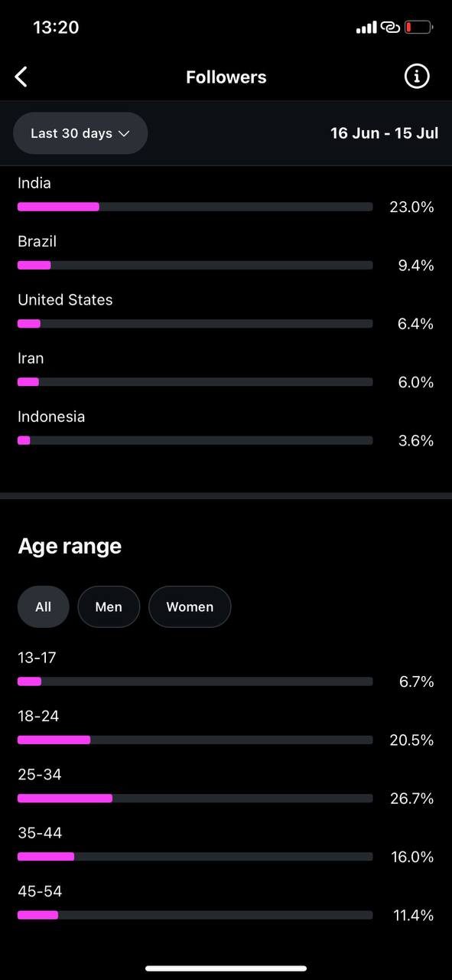Tap the 25-34 age range bar
Screen dimensions: 452x980
(x=195, y=798)
